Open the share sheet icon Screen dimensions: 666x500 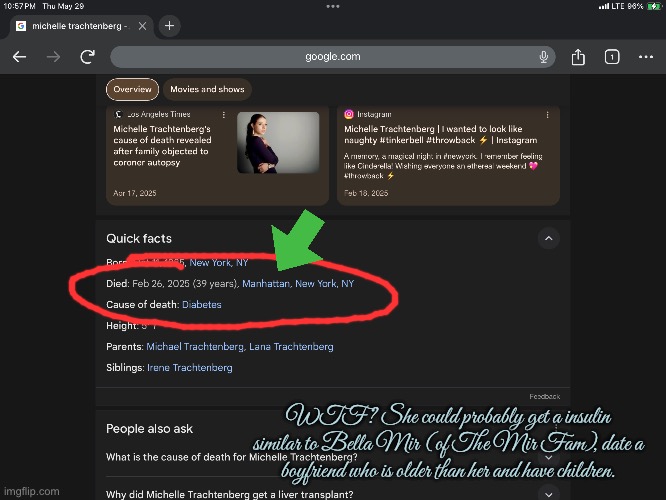click(578, 56)
